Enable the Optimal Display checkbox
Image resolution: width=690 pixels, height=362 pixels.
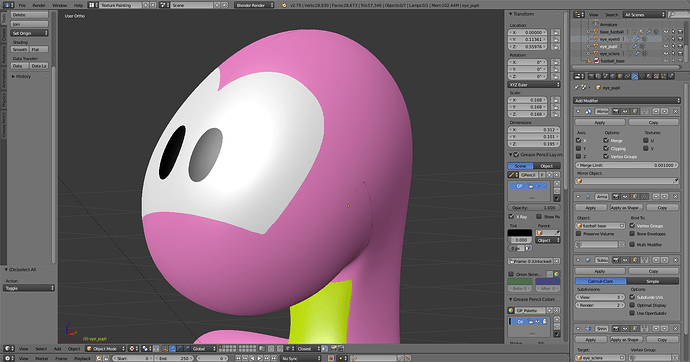click(632, 305)
